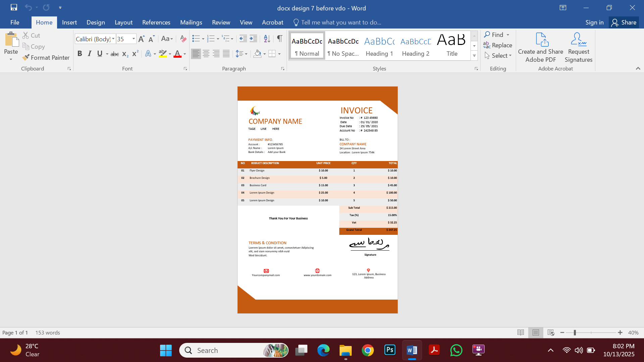644x362 pixels.
Task: Click the Sort icon in Paragraph group
Action: coord(266,39)
